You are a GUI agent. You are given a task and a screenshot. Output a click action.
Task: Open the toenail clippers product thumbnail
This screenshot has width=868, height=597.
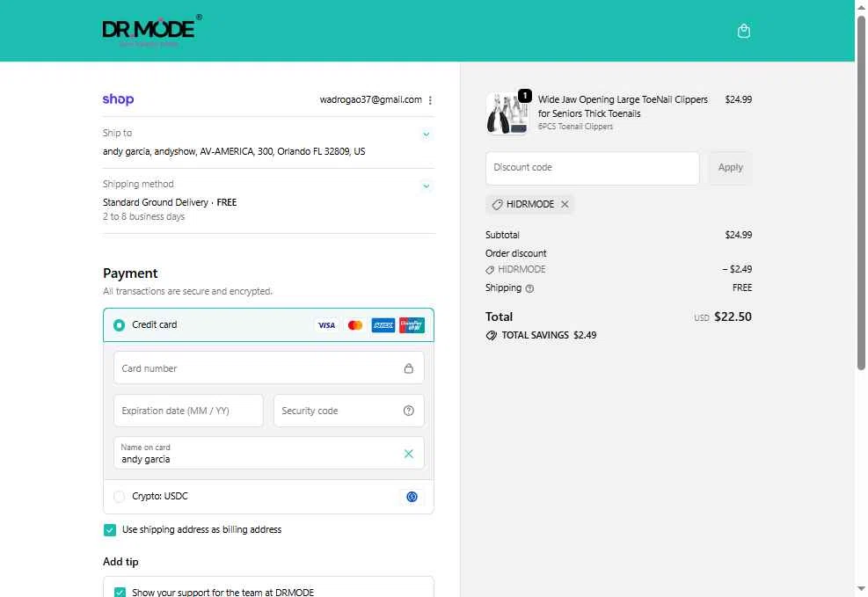click(x=507, y=113)
